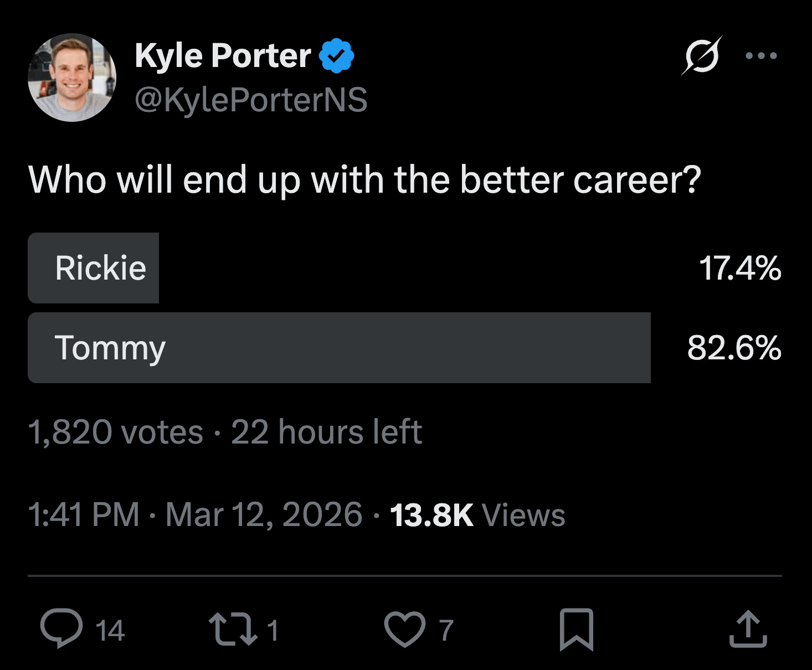Viewport: 812px width, 670px height.
Task: Open the @KylePorterNS handle link
Action: [251, 100]
